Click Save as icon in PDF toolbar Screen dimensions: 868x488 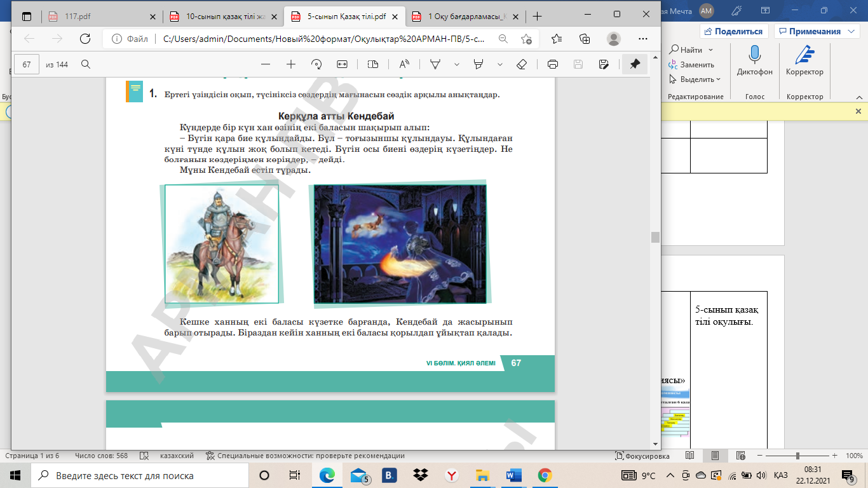pos(604,64)
